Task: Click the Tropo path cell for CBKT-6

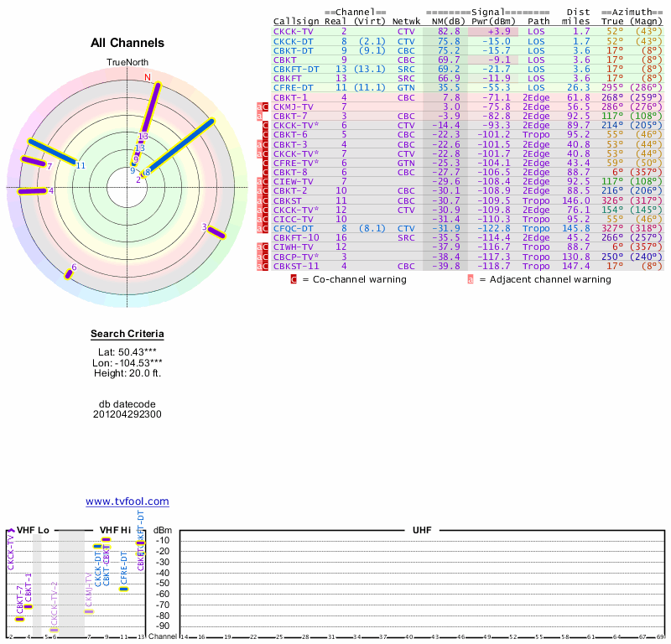Action: tap(536, 135)
